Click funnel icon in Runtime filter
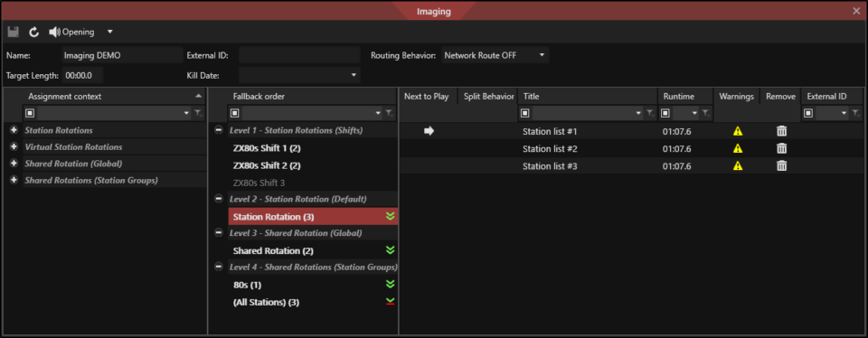Screen dimensions: 868x338 pos(706,113)
